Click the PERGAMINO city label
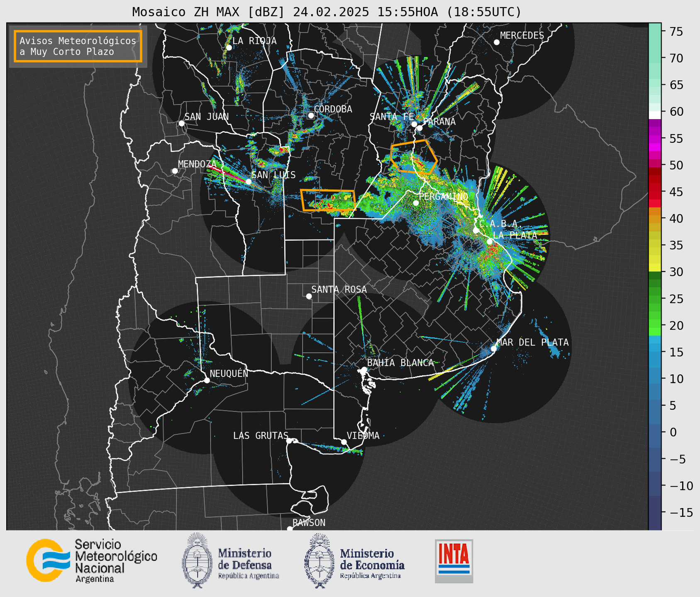The image size is (700, 597). pos(443,196)
